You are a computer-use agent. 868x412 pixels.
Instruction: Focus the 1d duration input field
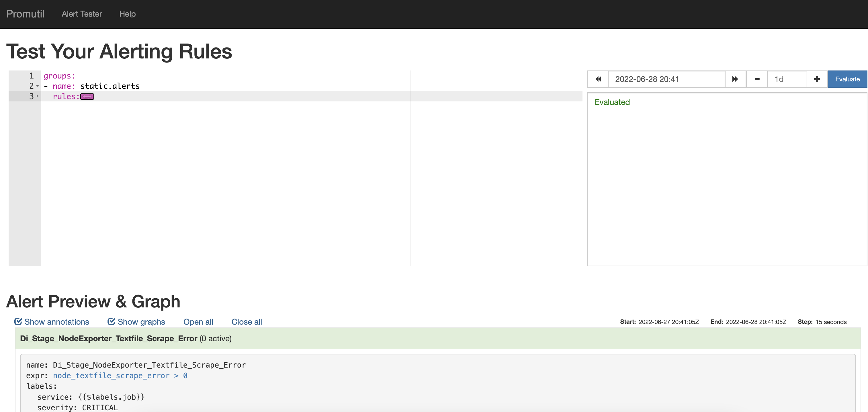pos(787,79)
